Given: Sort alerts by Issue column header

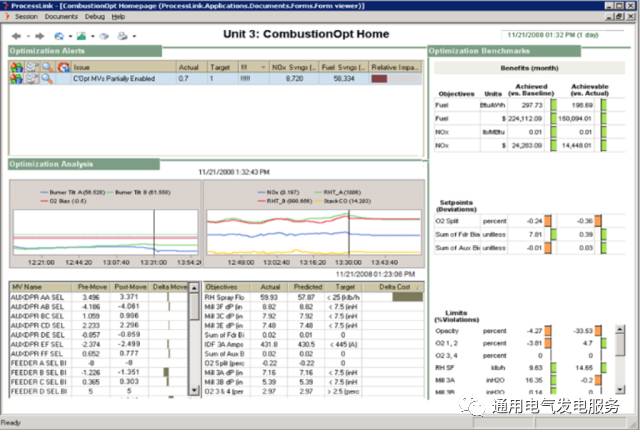Looking at the screenshot, I should 124,67.
